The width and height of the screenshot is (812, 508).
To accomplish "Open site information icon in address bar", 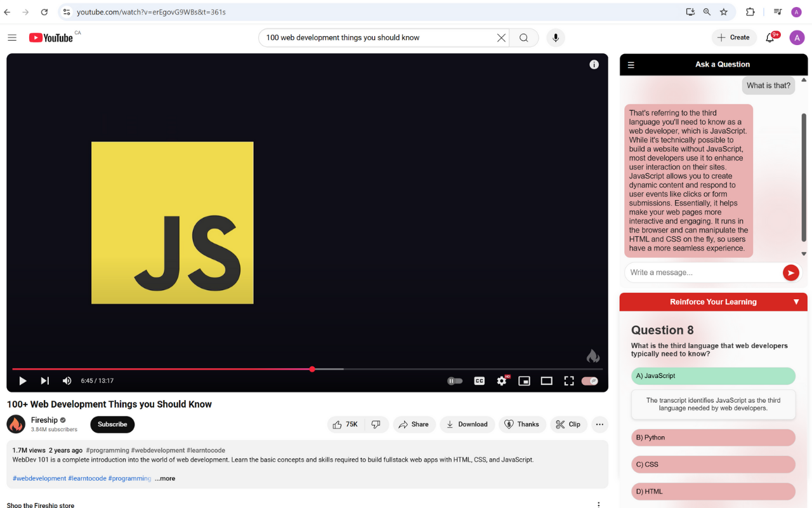I will click(67, 12).
